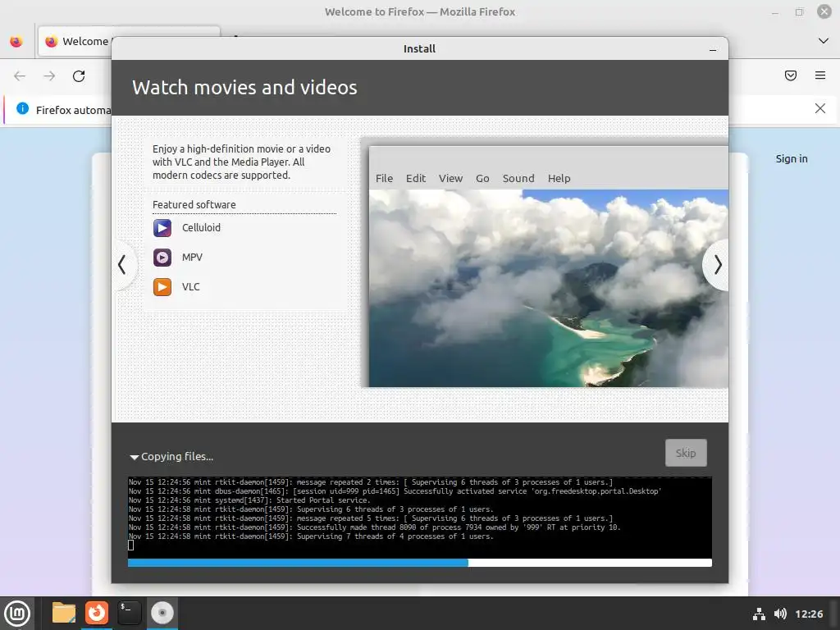
Task: Switch to Firefox from the taskbar
Action: [x=97, y=613]
